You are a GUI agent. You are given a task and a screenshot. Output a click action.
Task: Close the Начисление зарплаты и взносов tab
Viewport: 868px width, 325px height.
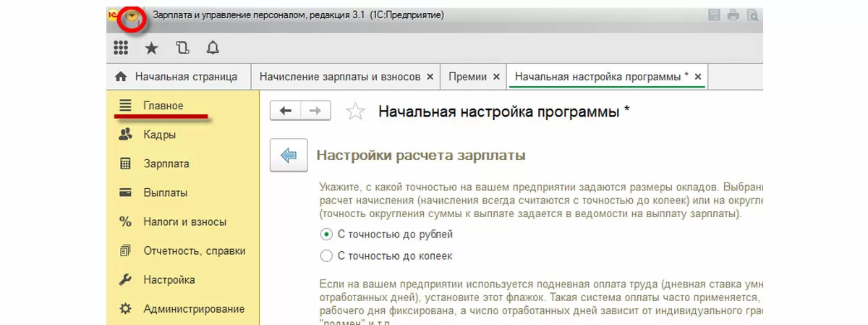[x=430, y=76]
